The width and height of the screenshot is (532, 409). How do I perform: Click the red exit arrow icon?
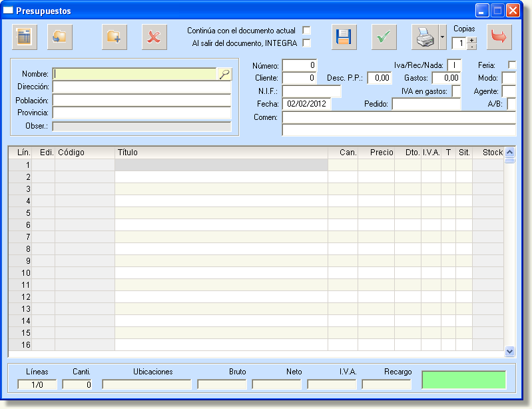500,37
